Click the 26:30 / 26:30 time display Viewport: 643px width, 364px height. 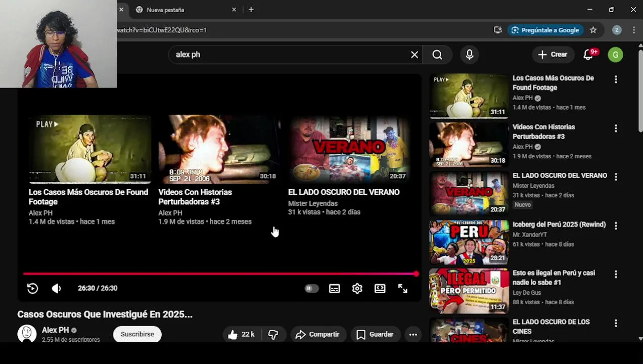pyautogui.click(x=98, y=288)
